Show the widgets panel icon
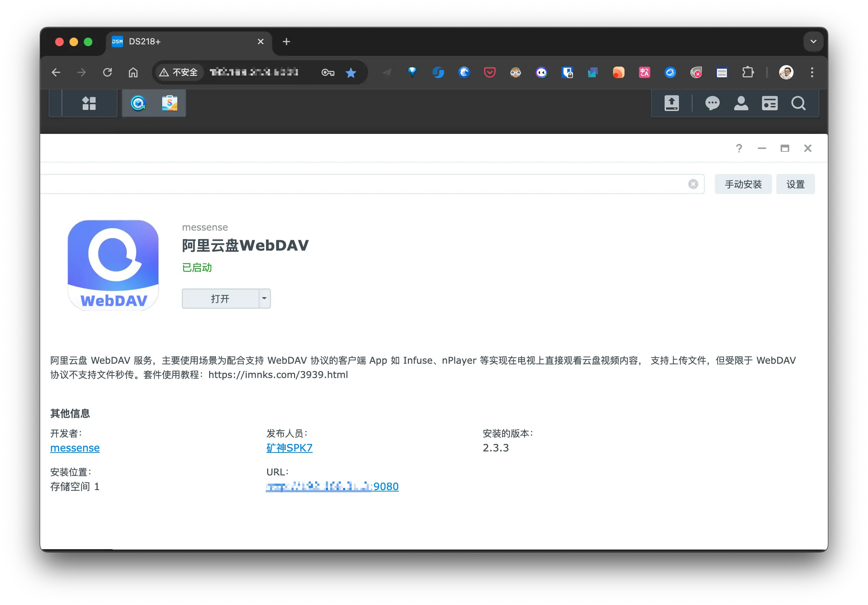This screenshot has width=868, height=605. click(x=770, y=103)
